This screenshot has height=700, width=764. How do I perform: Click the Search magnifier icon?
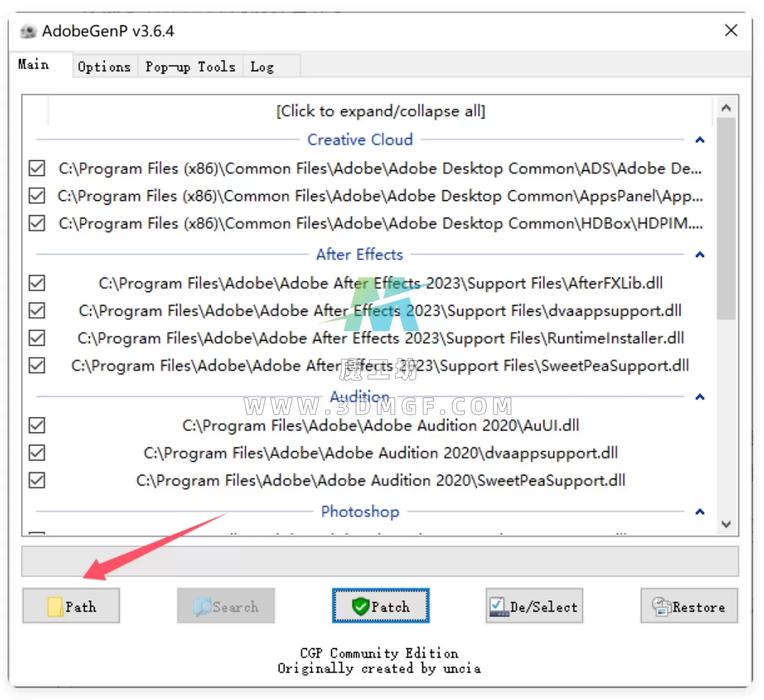pyautogui.click(x=202, y=606)
